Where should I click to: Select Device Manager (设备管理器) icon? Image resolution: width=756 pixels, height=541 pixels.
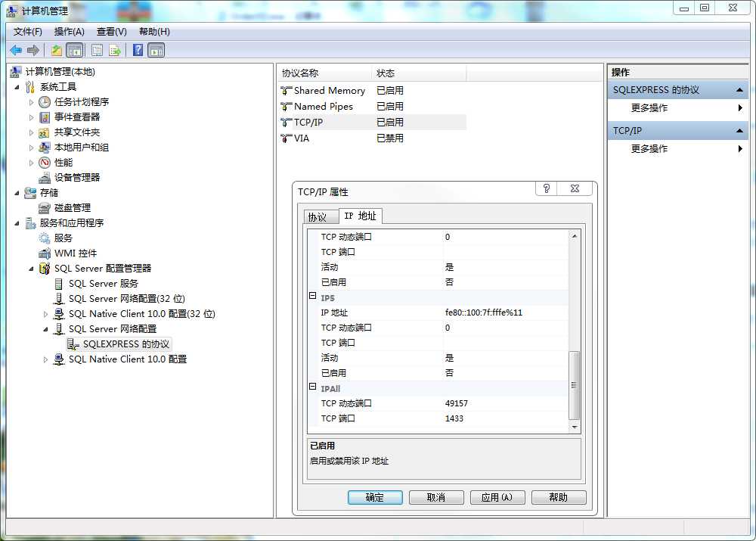[x=45, y=178]
